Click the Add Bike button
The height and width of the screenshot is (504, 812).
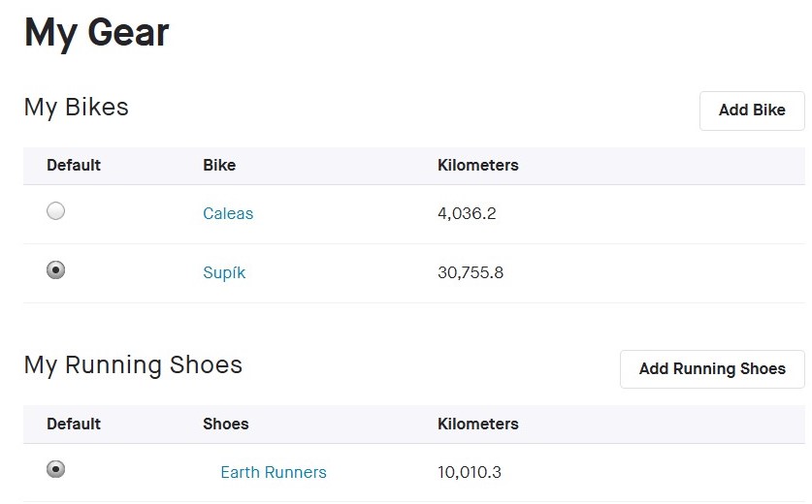[x=752, y=110]
